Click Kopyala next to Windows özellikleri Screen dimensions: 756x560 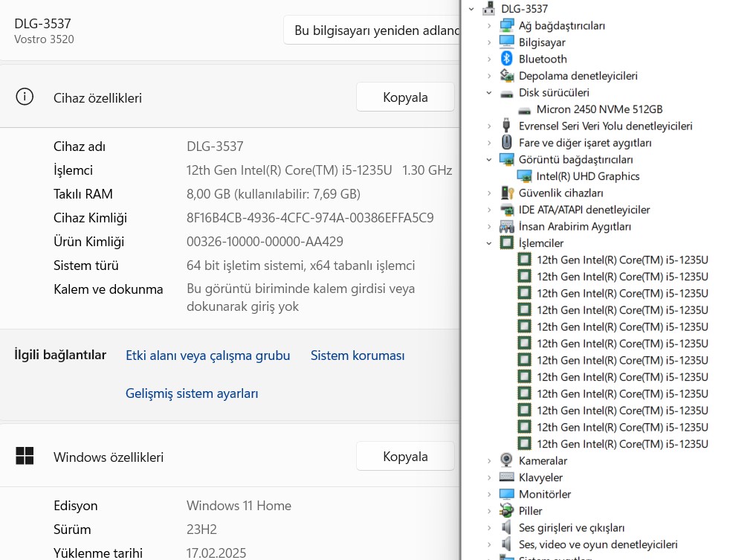point(405,457)
